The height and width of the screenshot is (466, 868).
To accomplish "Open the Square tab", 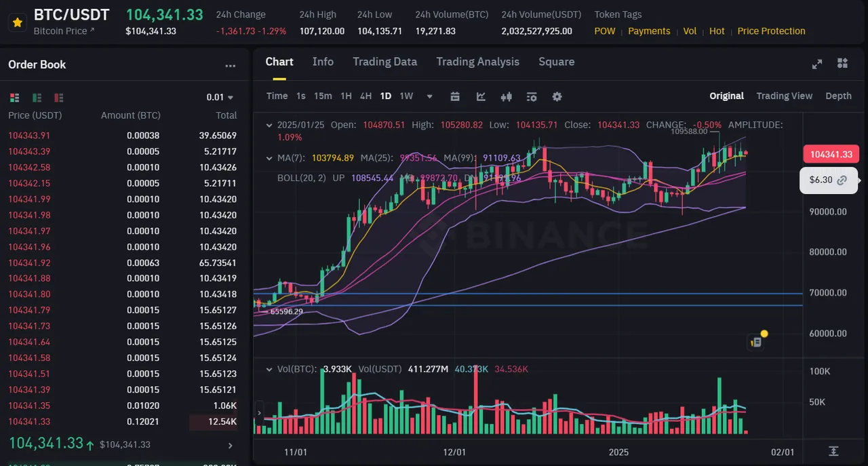I will 556,62.
